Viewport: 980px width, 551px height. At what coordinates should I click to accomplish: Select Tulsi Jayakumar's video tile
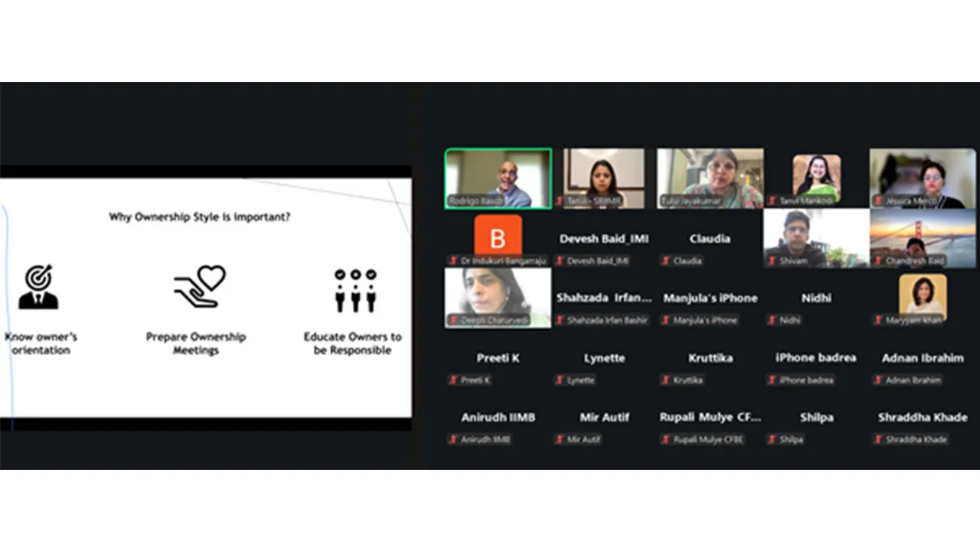[710, 178]
